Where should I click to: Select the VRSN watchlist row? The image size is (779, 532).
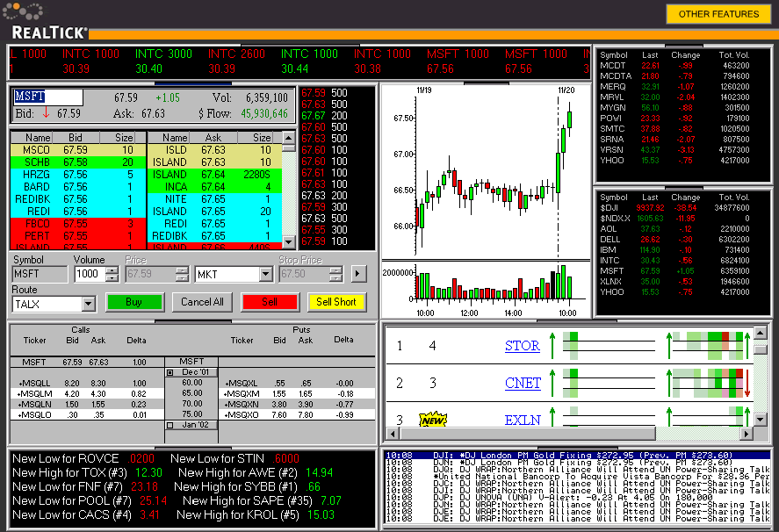pyautogui.click(x=674, y=149)
